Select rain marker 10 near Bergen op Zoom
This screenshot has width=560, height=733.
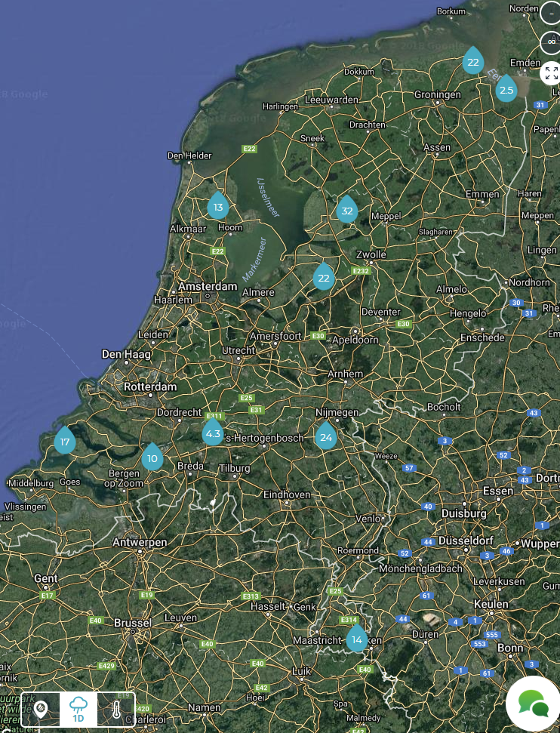152,458
